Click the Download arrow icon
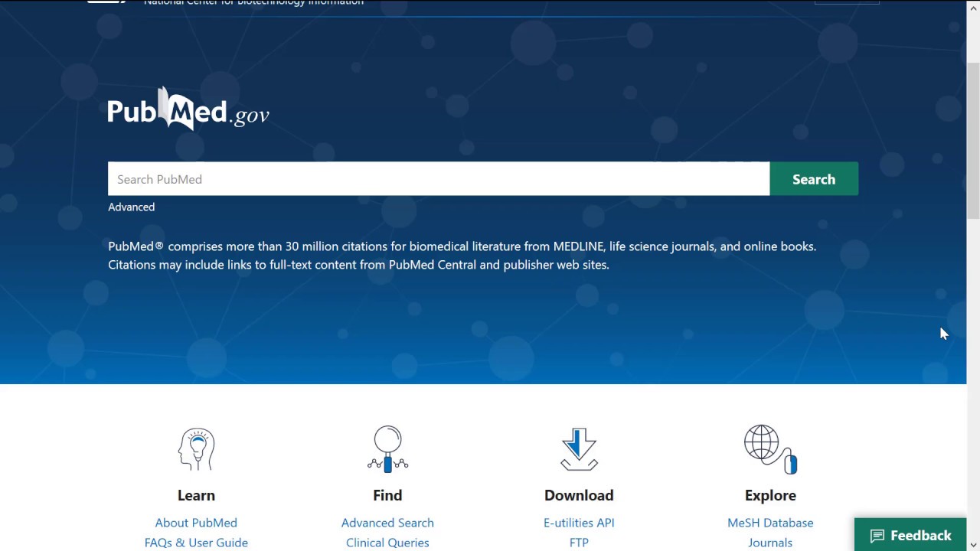This screenshot has width=980, height=551. [579, 449]
